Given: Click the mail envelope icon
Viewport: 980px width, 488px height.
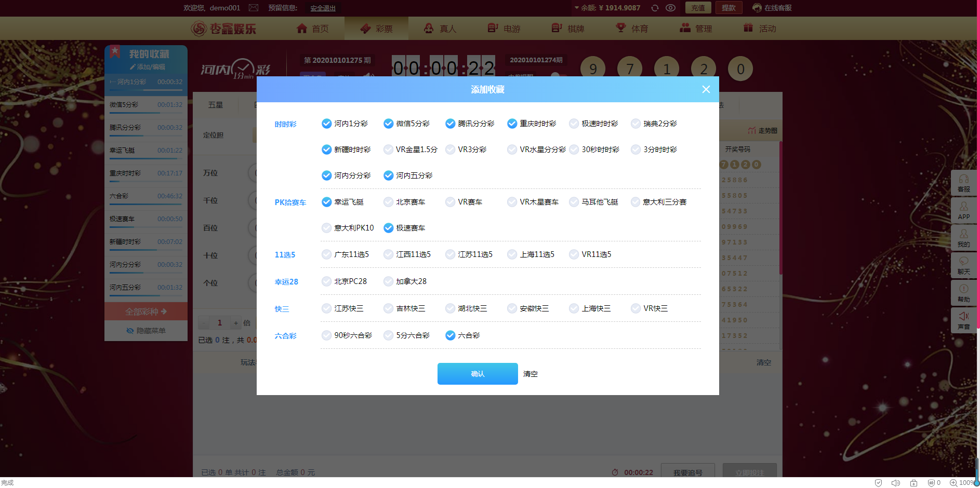Looking at the screenshot, I should pos(254,8).
